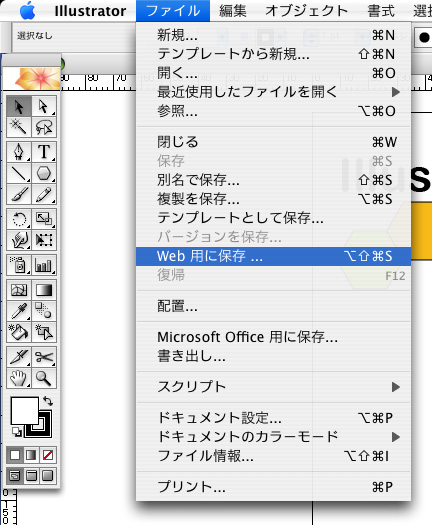This screenshot has width=432, height=525.
Task: Open the Apple menu
Action: (27, 10)
